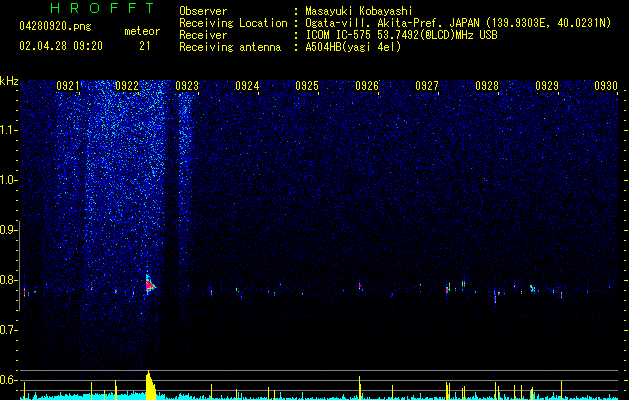Image resolution: width=629 pixels, height=400 pixels.
Task: Click the bright magenta meteor echo after 0922
Action: (x=150, y=285)
